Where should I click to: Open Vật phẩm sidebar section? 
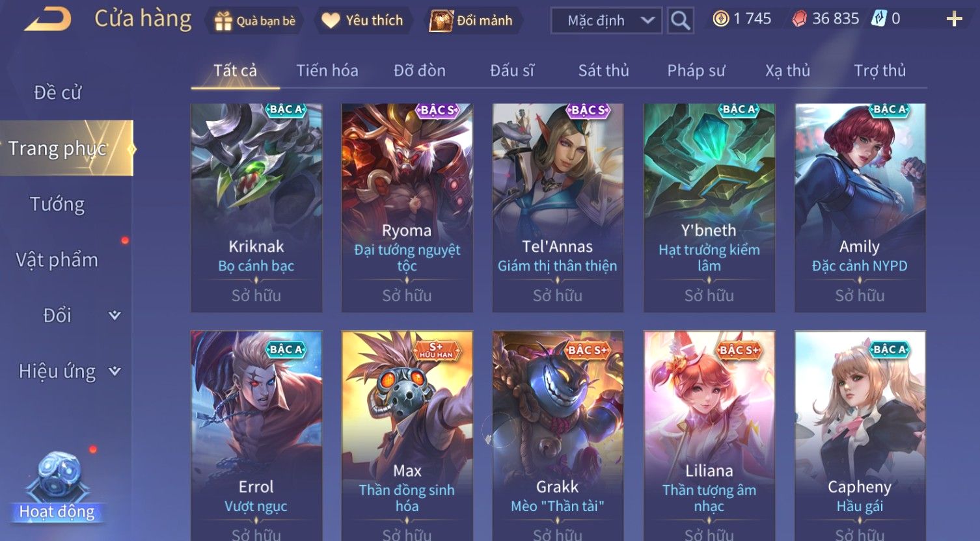(x=57, y=260)
